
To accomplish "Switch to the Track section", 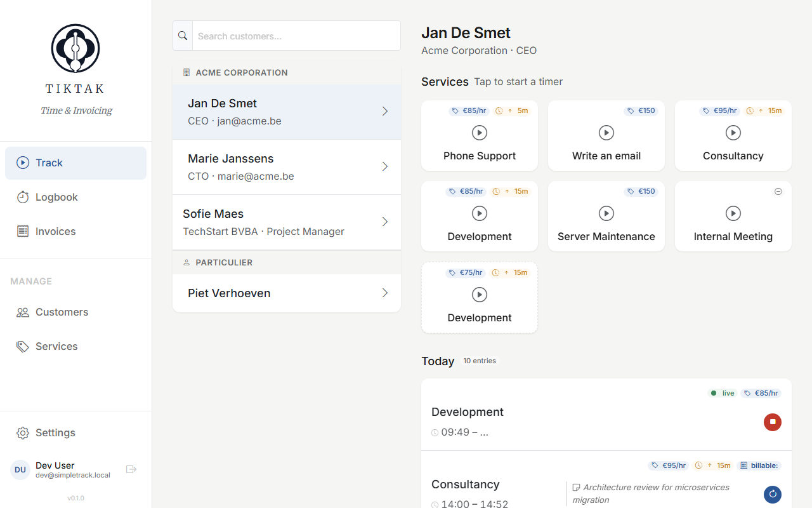I will pos(48,163).
